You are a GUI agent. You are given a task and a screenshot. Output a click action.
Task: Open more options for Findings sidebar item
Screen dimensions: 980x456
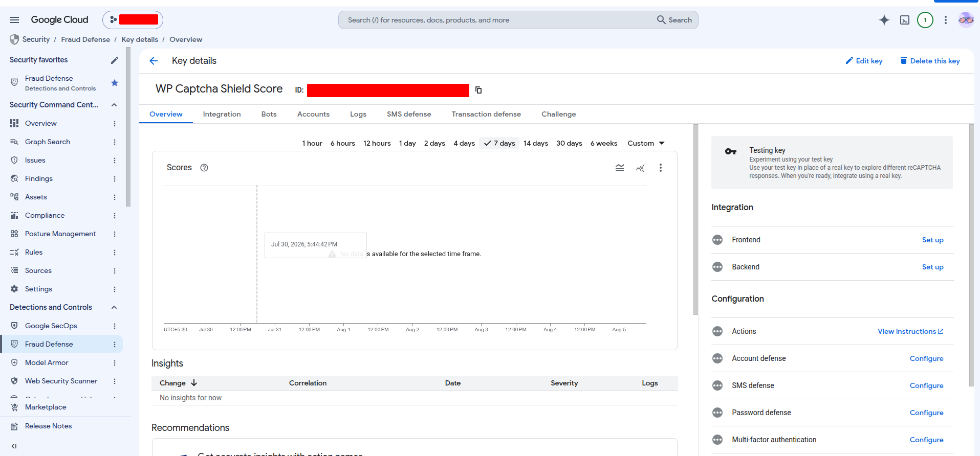pos(115,179)
